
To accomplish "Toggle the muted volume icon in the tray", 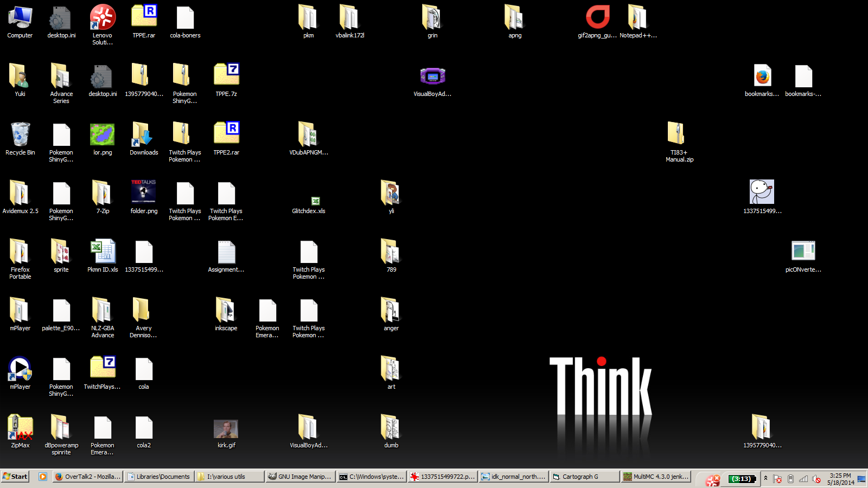I will [x=816, y=479].
